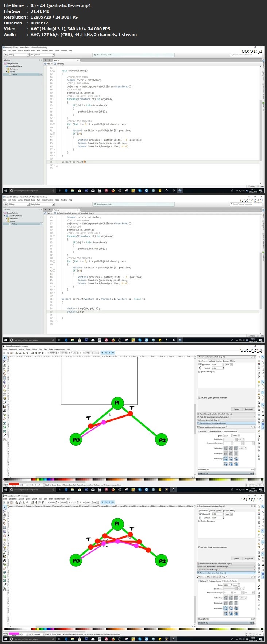Select Inkscape selector arrow tool in 00:07:25 frame
The height and width of the screenshot is (644, 267).
4,507
